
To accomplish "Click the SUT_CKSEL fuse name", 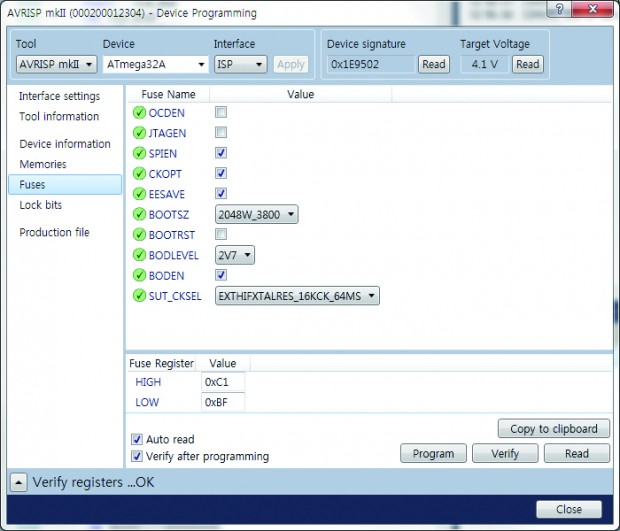I will click(175, 296).
